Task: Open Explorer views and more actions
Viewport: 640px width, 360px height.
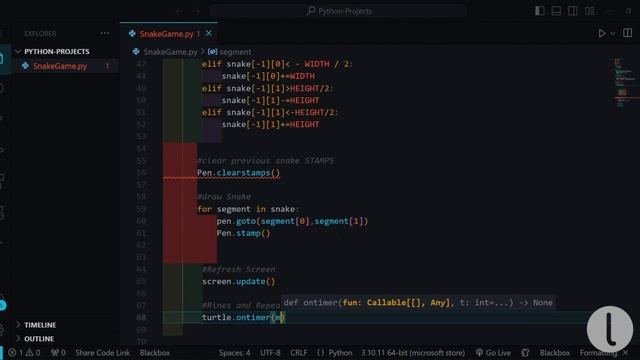Action: pyautogui.click(x=104, y=33)
